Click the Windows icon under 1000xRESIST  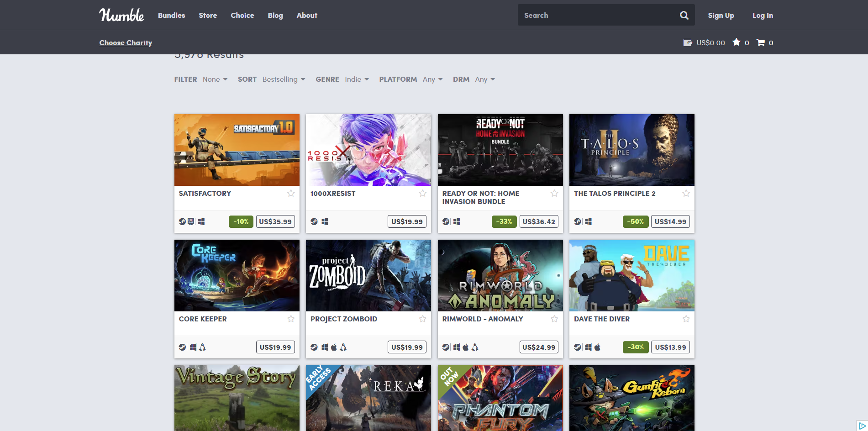point(325,221)
